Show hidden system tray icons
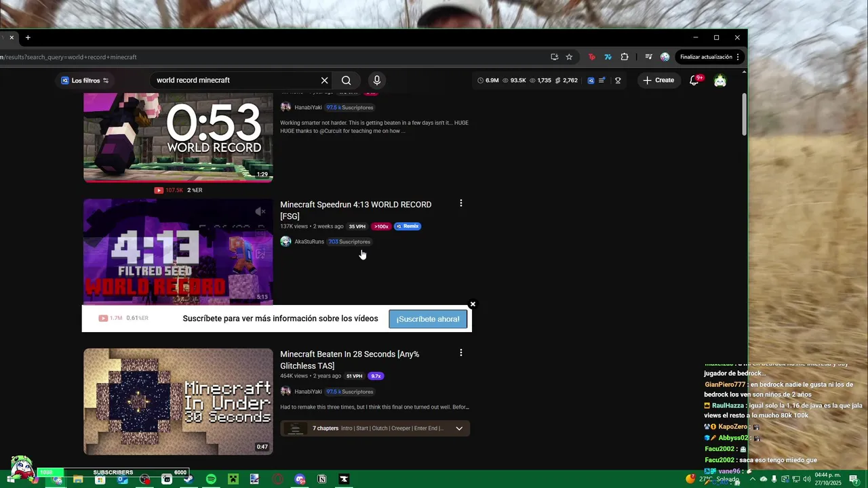Screen dimensions: 868x488 pyautogui.click(x=752, y=479)
